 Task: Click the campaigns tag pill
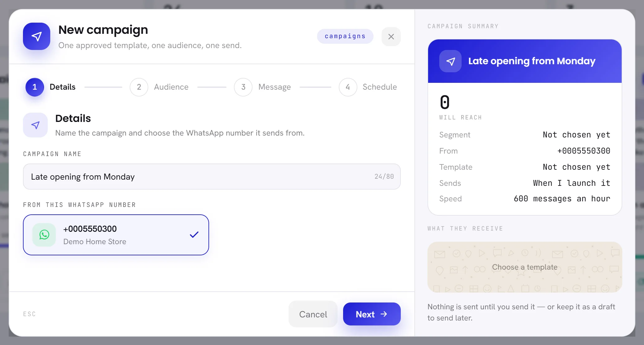[345, 36]
